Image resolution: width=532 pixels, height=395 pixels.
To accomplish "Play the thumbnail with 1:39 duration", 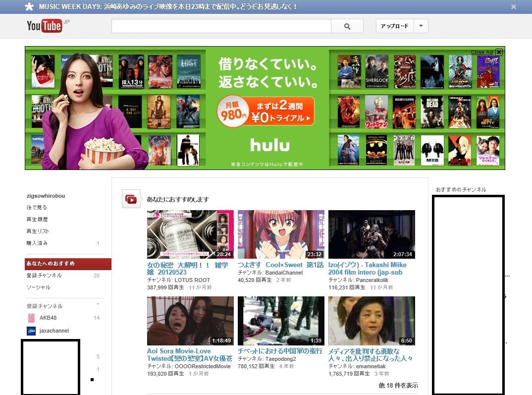I will click(x=281, y=321).
